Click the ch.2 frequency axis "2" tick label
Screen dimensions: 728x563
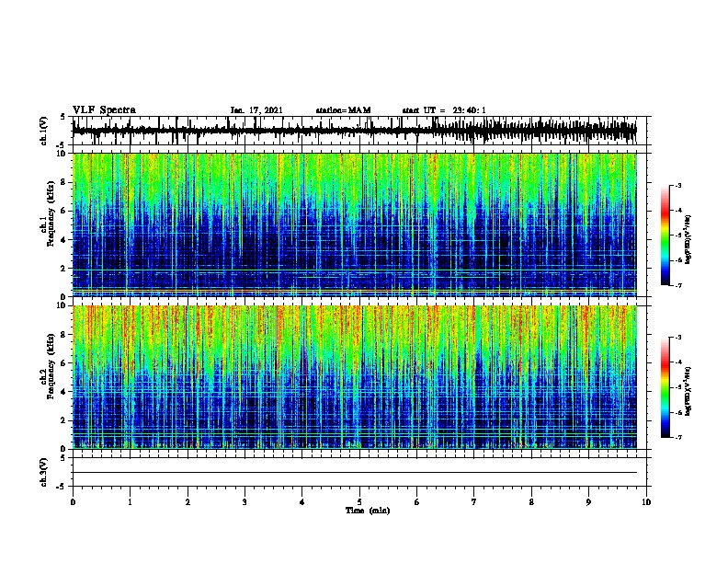click(x=63, y=420)
